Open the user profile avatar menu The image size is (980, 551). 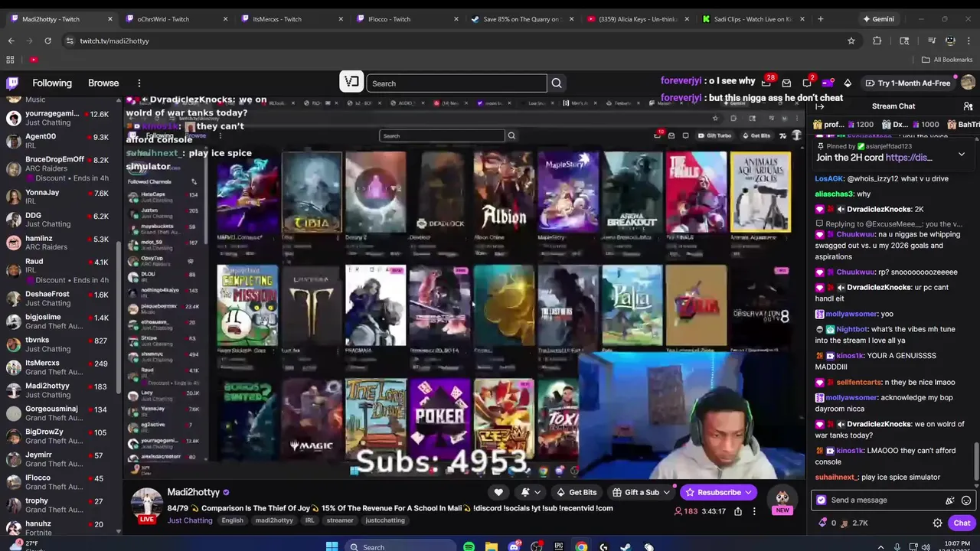click(x=968, y=83)
